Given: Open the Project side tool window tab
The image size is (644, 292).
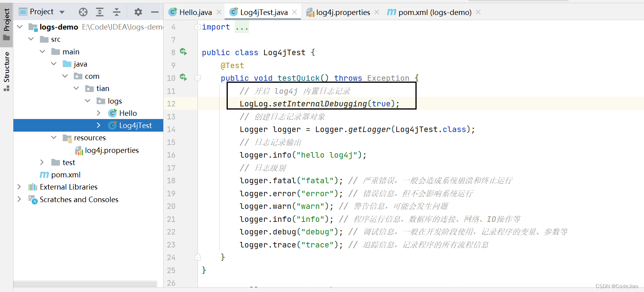Looking at the screenshot, I should (x=6, y=24).
